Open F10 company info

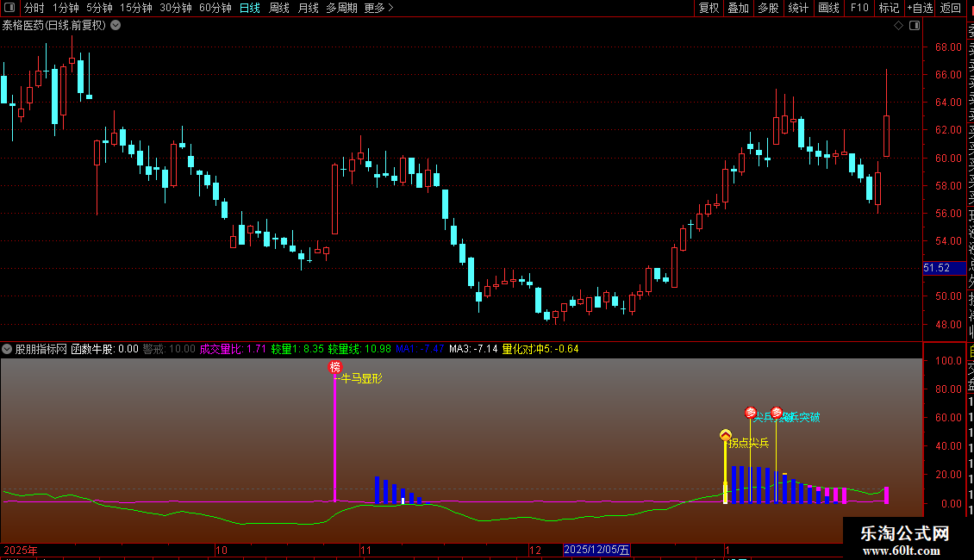tap(859, 8)
